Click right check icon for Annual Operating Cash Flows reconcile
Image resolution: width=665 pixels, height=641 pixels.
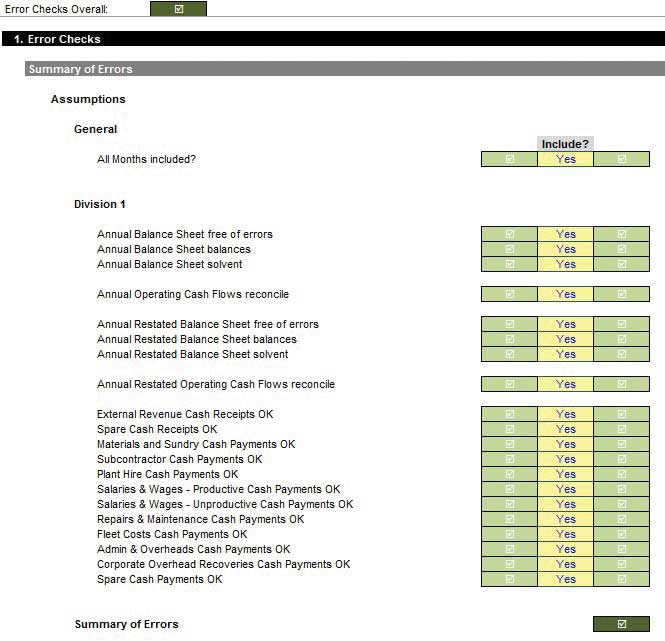point(621,294)
